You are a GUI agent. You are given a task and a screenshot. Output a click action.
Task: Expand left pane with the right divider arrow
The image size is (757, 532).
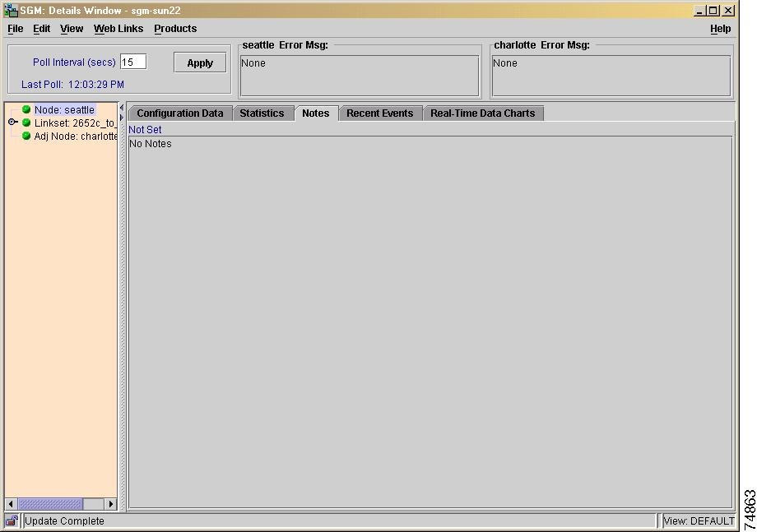122,118
